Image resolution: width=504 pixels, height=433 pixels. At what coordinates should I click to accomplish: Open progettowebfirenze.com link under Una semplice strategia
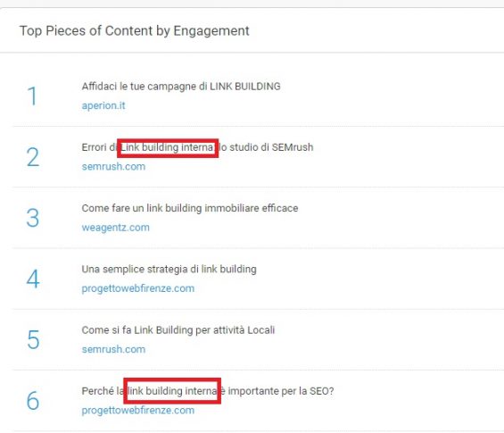(x=138, y=288)
